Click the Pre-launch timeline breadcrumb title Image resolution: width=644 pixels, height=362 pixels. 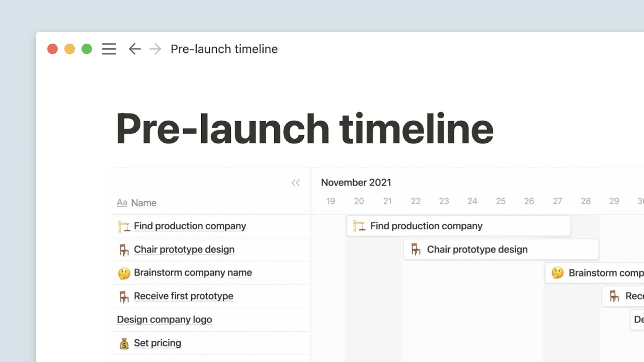(224, 49)
